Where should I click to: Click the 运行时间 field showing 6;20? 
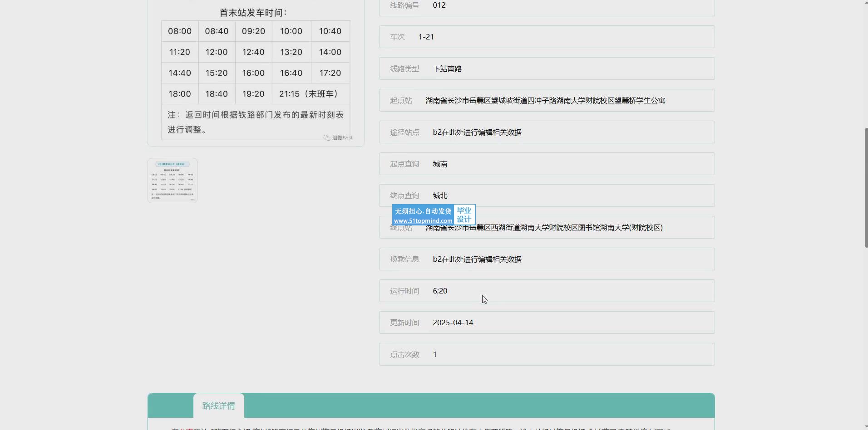(x=547, y=291)
